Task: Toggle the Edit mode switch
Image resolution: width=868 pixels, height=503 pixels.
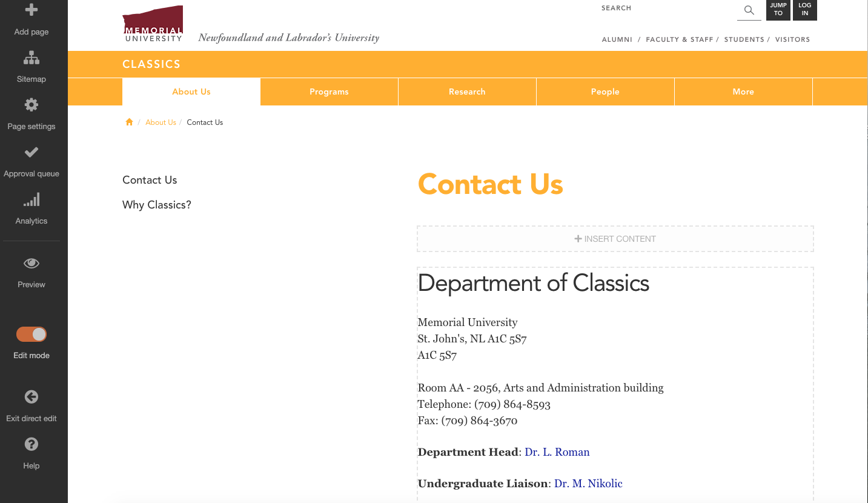Action: coord(31,334)
